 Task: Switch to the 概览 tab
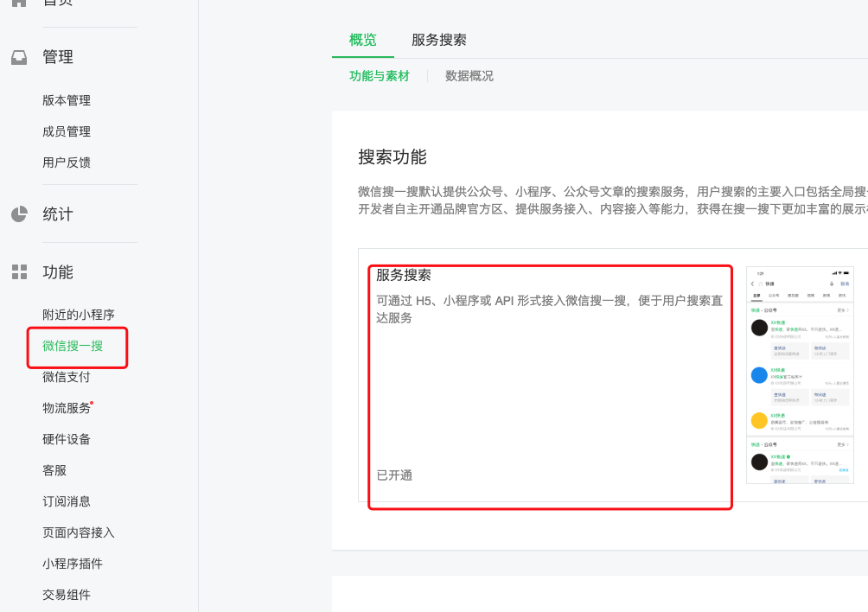[362, 40]
